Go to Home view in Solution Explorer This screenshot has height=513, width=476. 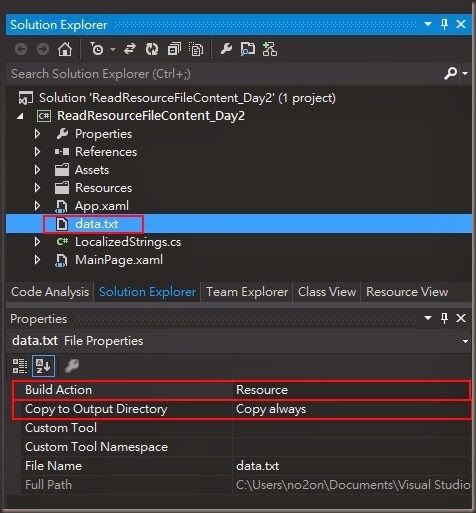pos(65,49)
